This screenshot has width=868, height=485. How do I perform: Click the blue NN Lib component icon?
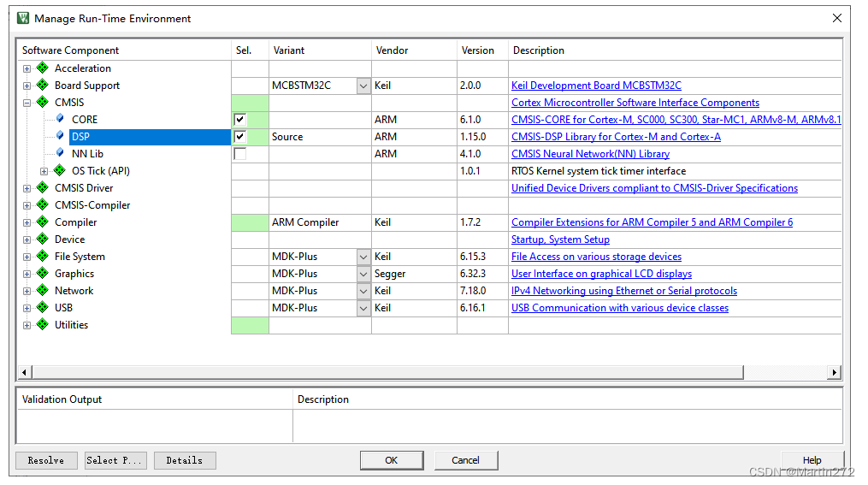[60, 153]
